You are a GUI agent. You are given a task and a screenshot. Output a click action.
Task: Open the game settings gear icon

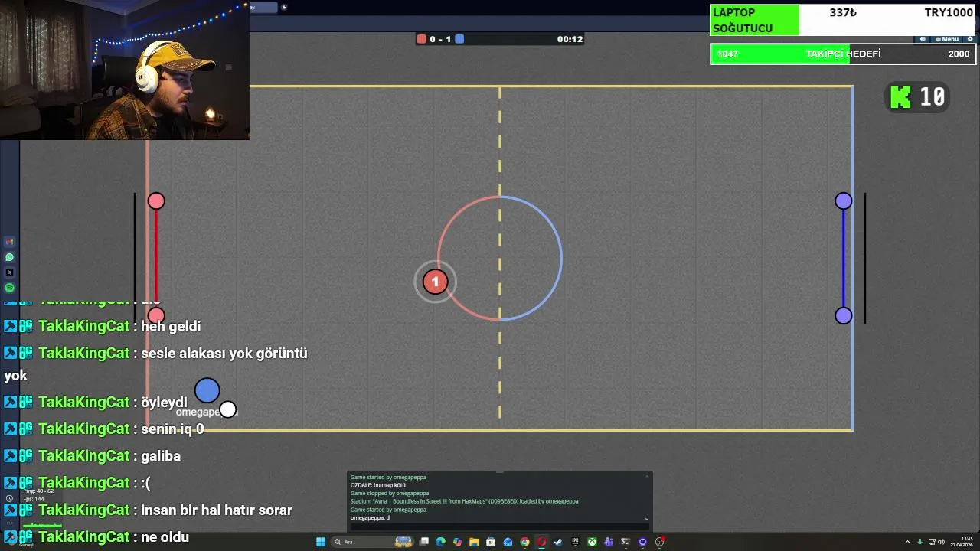[x=970, y=39]
